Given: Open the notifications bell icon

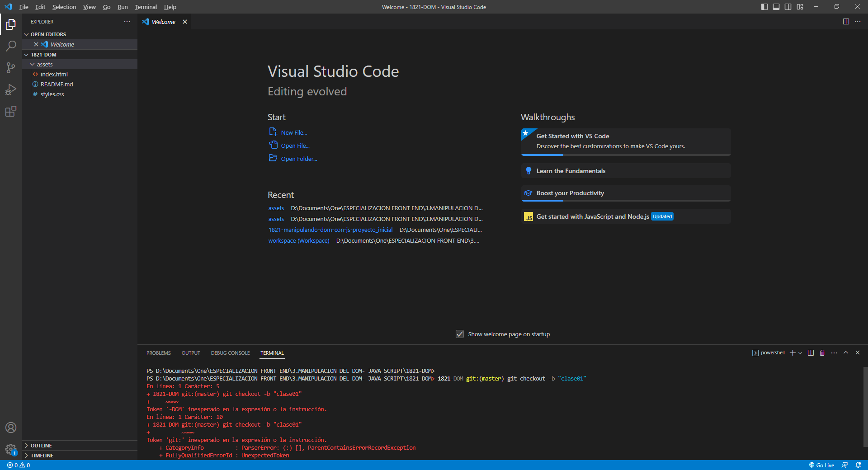Looking at the screenshot, I should click(x=858, y=465).
